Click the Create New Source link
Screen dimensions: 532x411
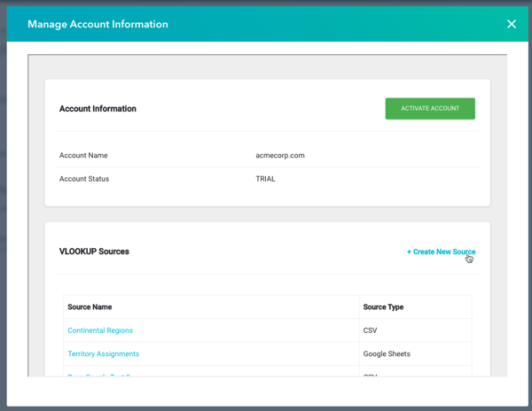coord(441,252)
